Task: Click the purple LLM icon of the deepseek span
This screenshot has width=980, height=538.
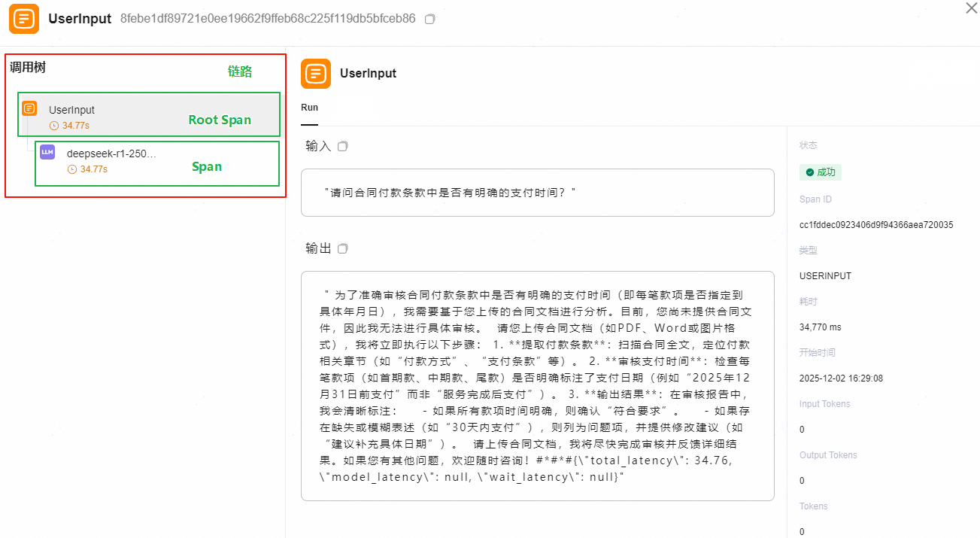Action: coord(47,152)
